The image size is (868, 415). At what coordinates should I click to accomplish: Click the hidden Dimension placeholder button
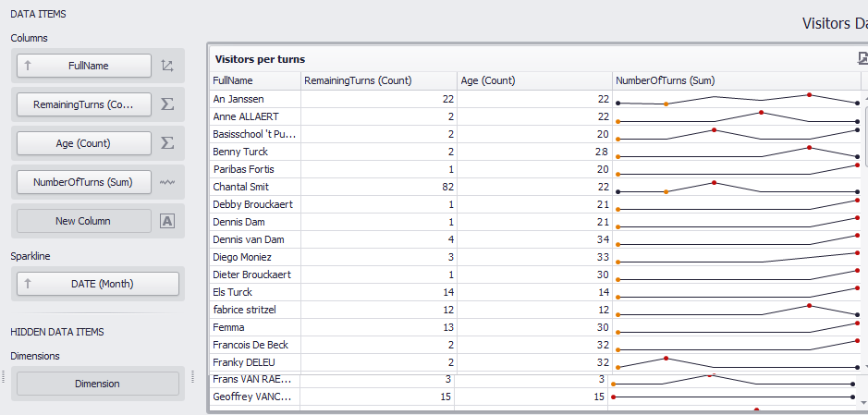[x=98, y=384]
